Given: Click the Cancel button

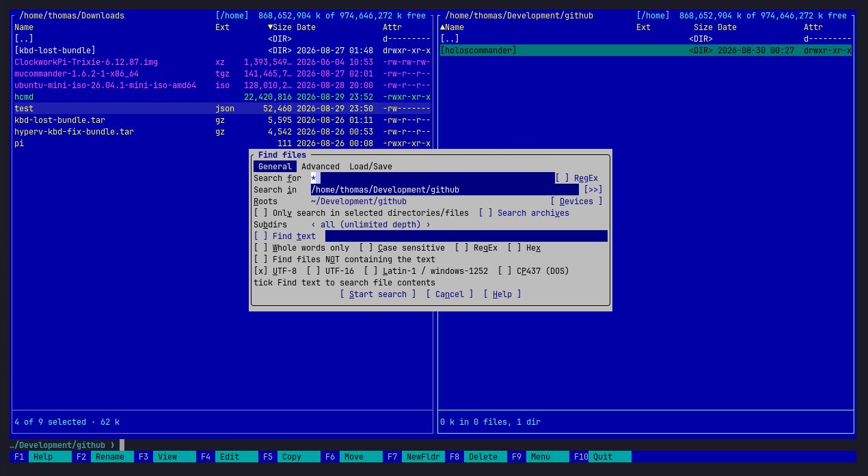Looking at the screenshot, I should click(x=450, y=294).
